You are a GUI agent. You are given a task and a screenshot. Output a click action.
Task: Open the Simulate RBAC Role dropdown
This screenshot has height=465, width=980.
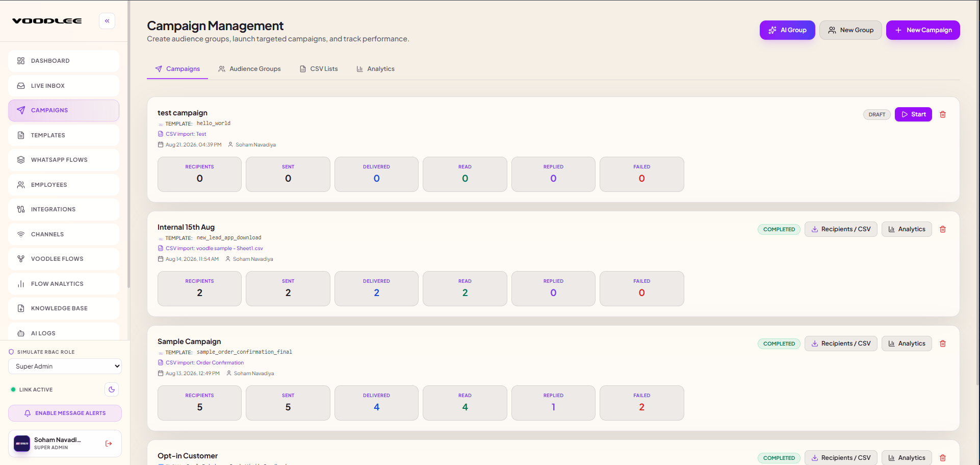point(65,366)
